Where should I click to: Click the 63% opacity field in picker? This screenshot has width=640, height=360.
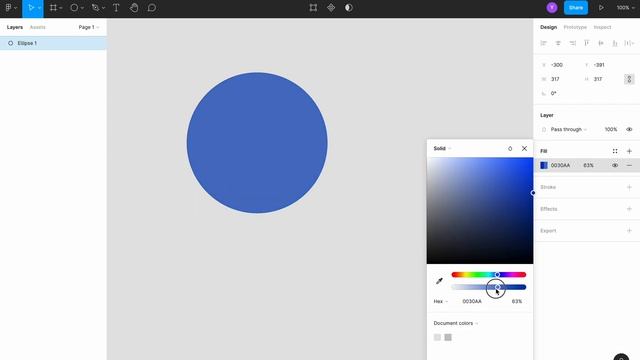(x=517, y=301)
